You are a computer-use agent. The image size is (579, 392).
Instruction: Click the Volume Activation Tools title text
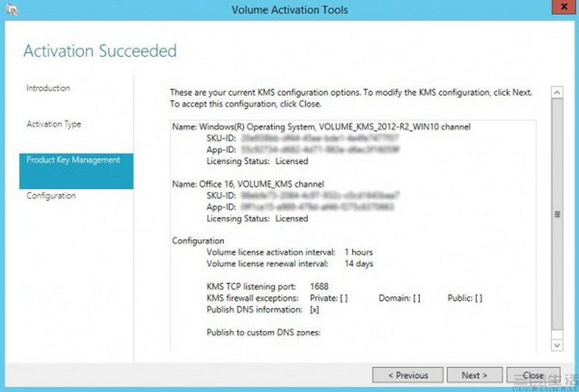289,9
